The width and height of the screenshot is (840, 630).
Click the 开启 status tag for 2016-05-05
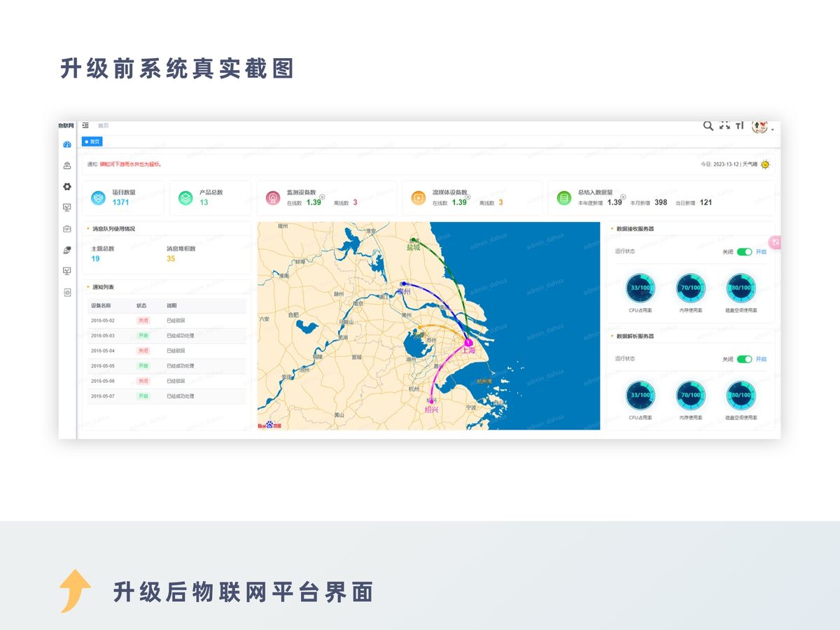[x=143, y=366]
